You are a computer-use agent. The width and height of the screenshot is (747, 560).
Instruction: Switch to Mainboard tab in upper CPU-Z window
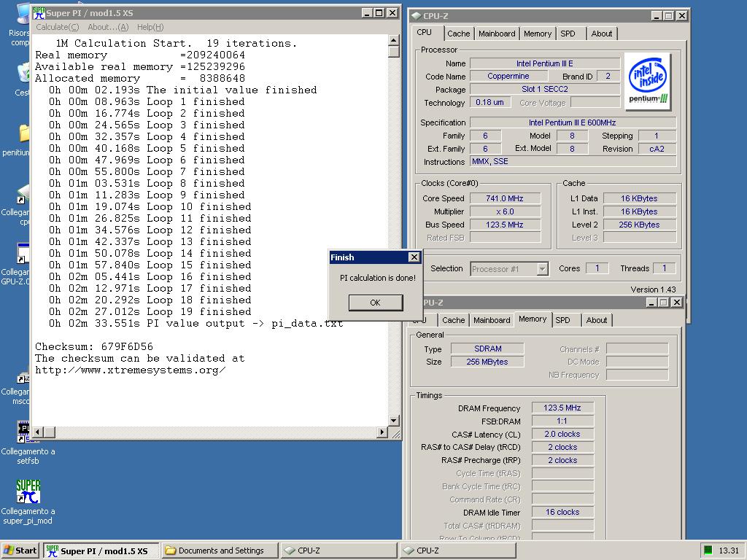497,34
